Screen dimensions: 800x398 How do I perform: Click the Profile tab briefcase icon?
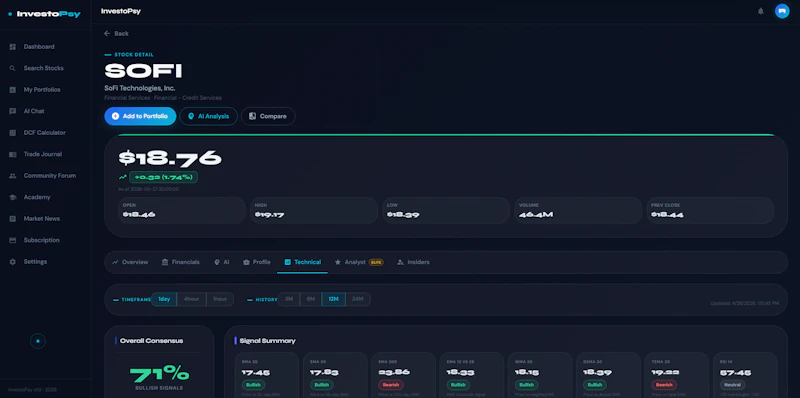246,262
